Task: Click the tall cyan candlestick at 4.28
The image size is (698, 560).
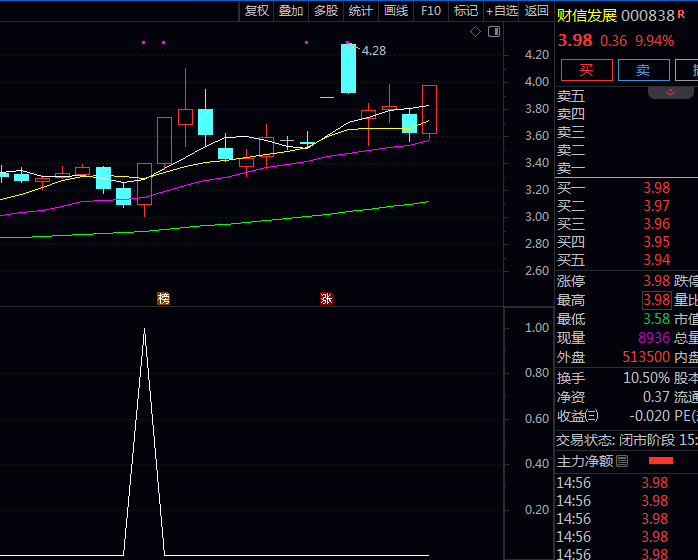Action: tap(348, 69)
